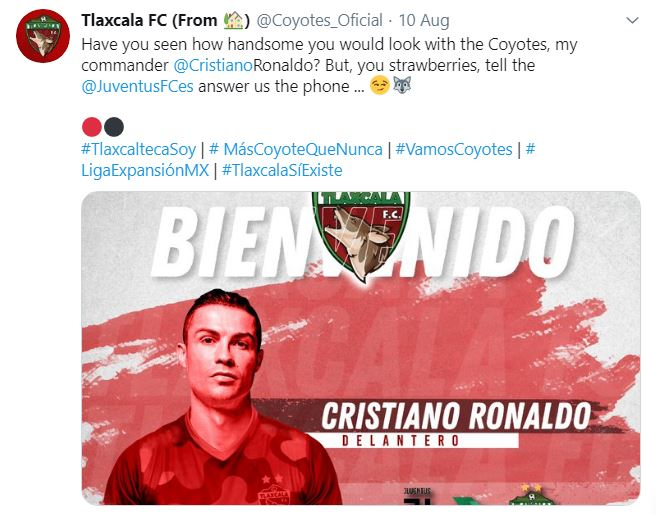656x515 pixels.
Task: Click the house emoji in display name
Action: click(233, 20)
